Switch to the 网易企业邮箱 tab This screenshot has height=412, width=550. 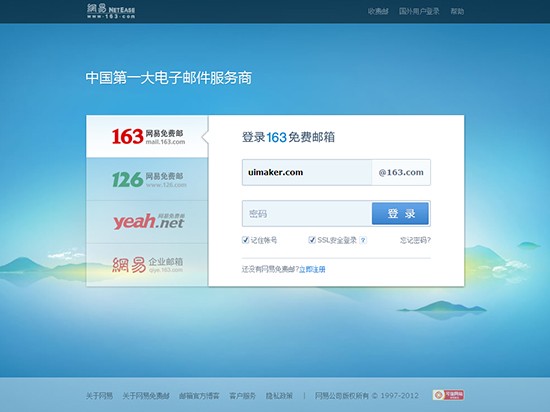point(147,265)
